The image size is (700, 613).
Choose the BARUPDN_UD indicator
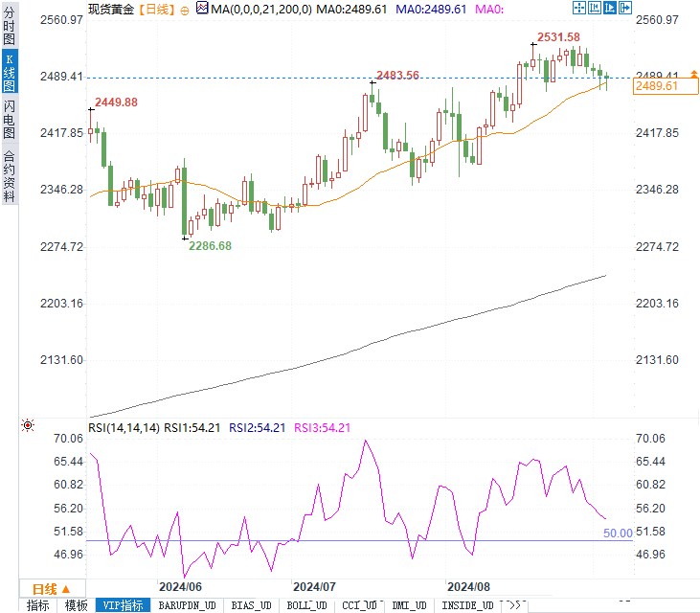point(187,605)
